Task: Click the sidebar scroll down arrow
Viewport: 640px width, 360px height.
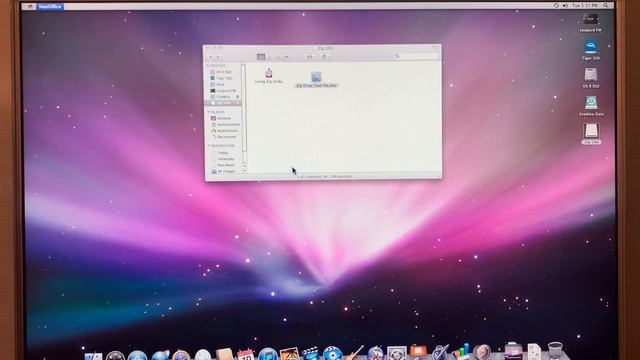Action: tap(244, 171)
